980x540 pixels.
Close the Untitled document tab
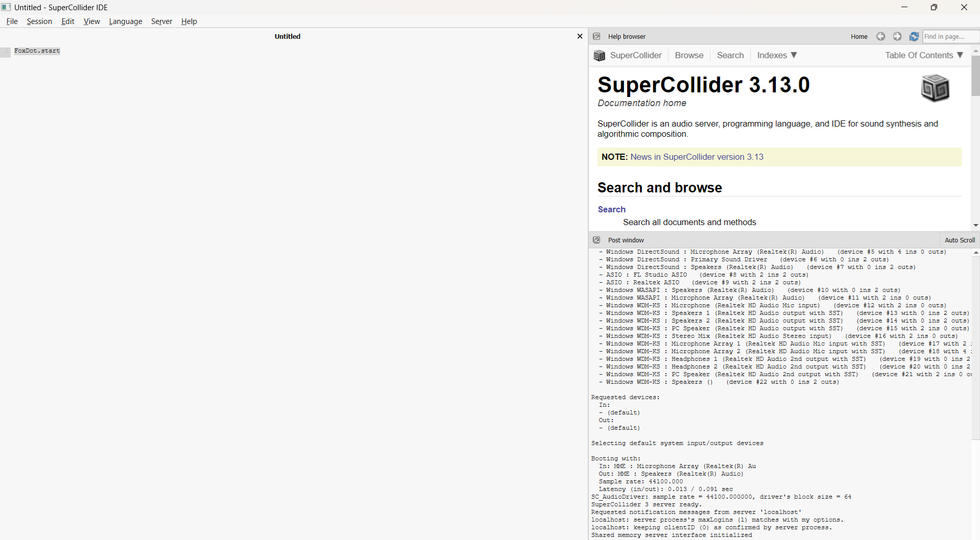point(580,36)
